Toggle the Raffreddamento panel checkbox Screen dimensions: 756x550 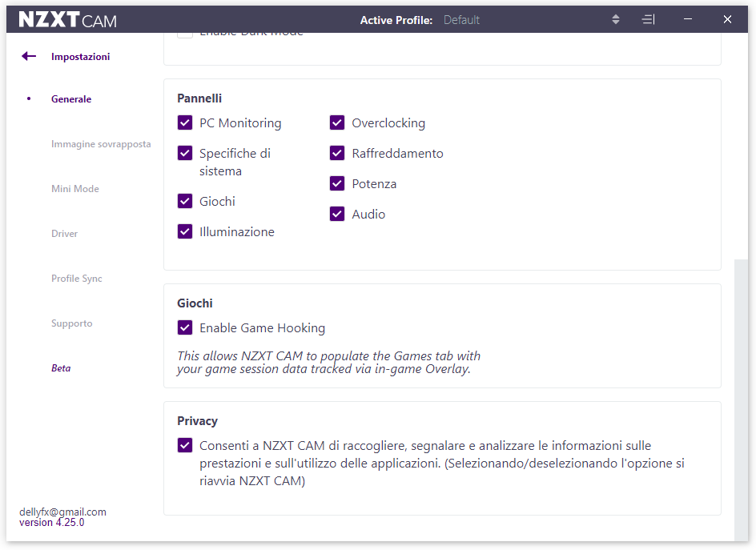(x=337, y=153)
